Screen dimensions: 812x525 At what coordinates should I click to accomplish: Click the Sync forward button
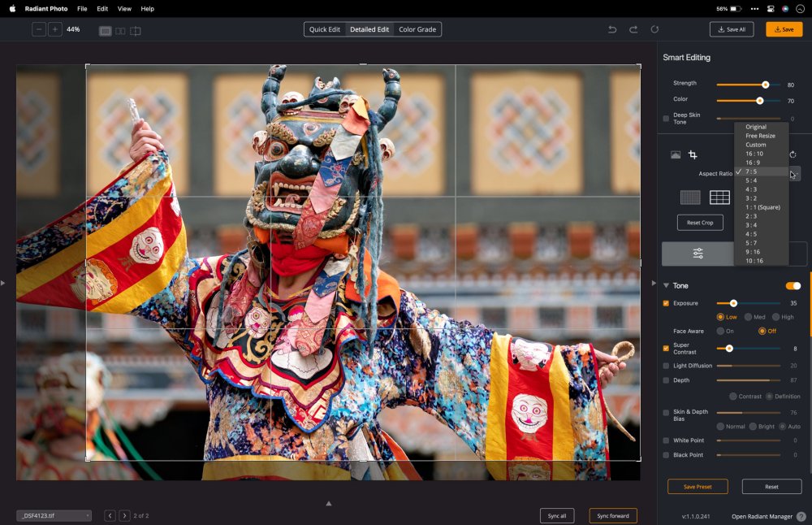click(x=613, y=515)
